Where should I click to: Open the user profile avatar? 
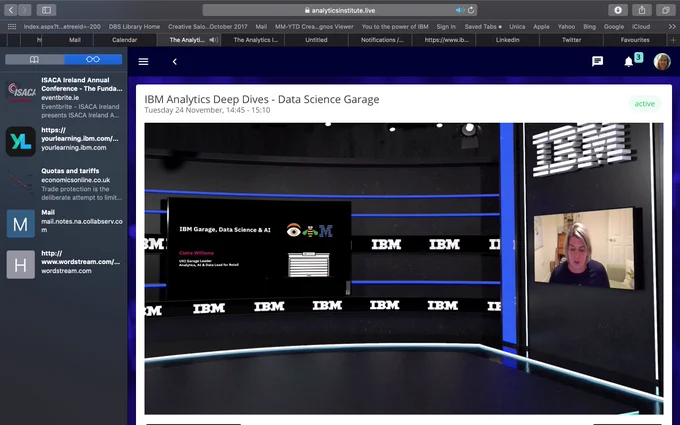click(662, 62)
